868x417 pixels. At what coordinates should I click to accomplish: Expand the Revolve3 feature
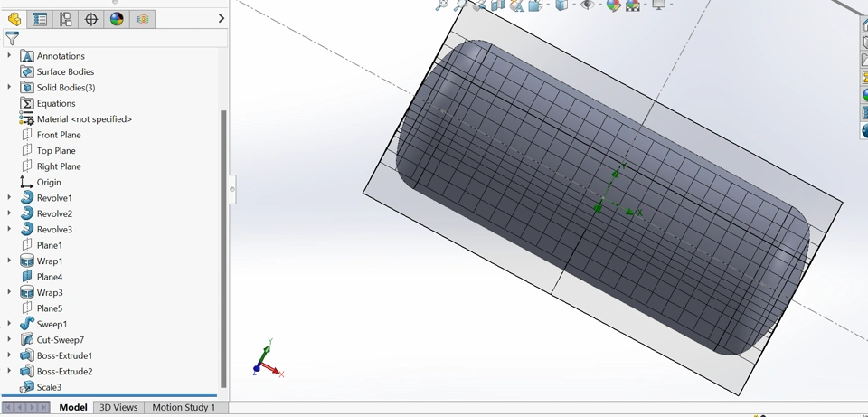click(9, 229)
